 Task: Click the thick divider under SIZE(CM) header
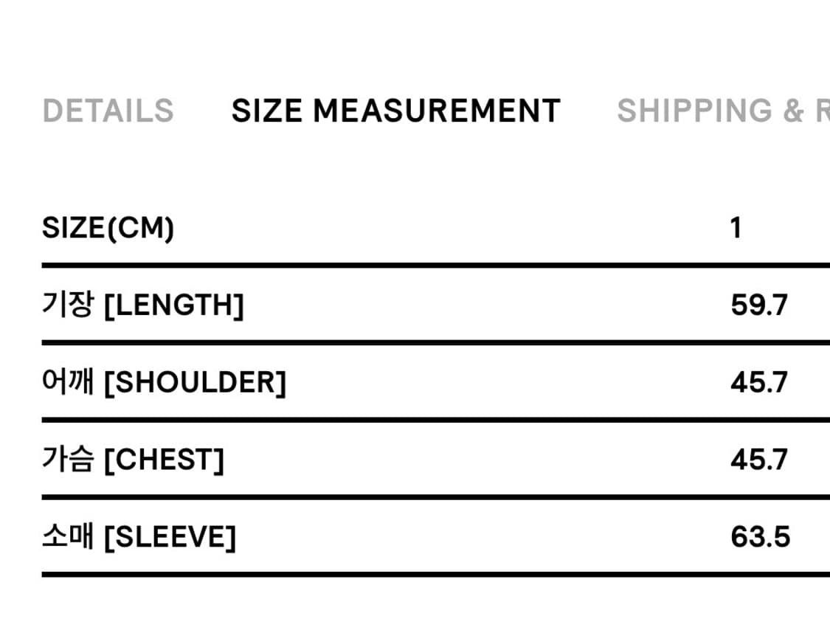pos(435,265)
